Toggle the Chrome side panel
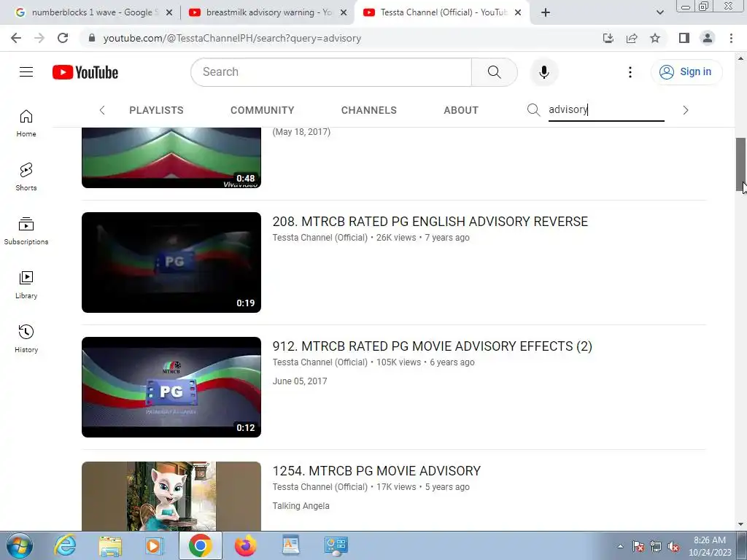Viewport: 747px width, 560px height. click(x=684, y=38)
